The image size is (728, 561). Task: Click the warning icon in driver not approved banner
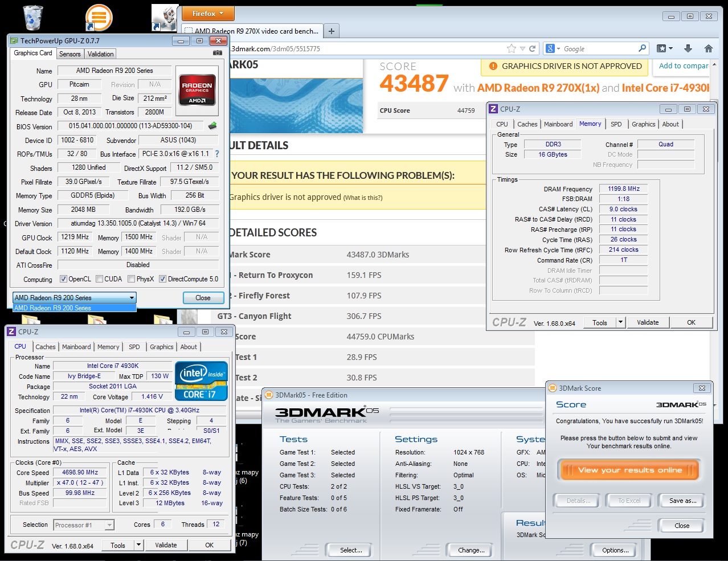coord(493,66)
